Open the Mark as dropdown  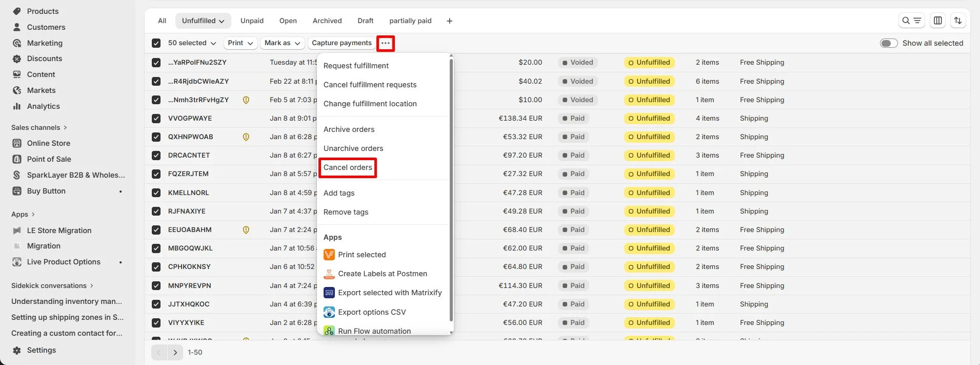(283, 43)
